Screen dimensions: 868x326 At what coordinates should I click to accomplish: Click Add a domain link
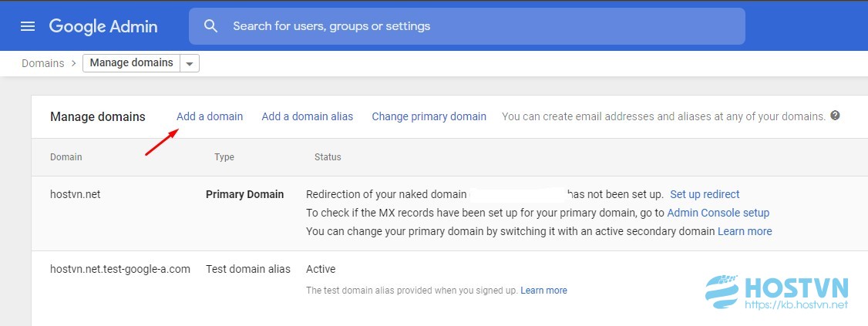tap(210, 116)
